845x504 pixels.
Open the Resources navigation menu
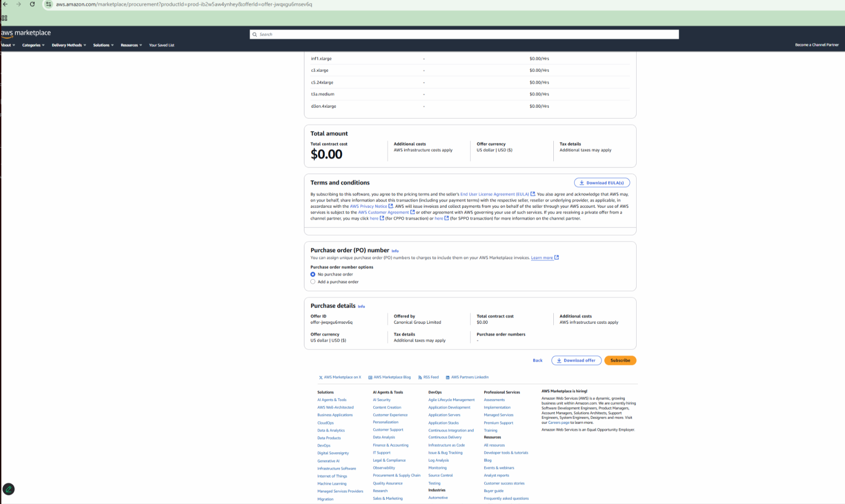click(x=131, y=45)
